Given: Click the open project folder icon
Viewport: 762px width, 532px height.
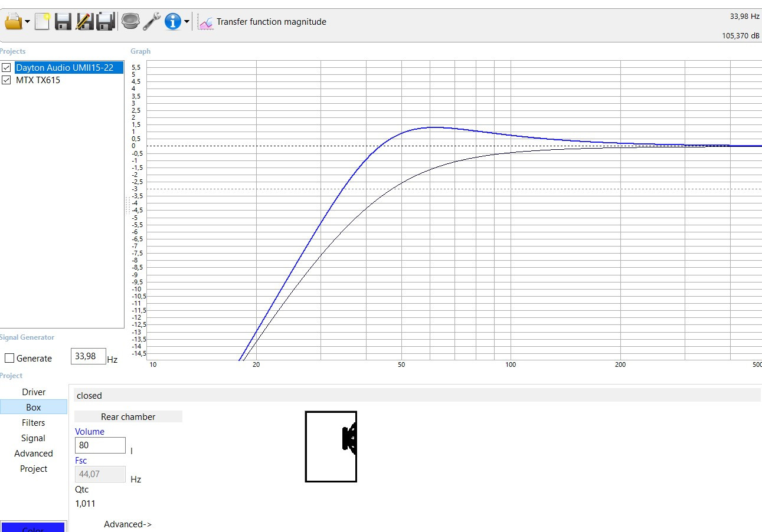Looking at the screenshot, I should [x=12, y=22].
